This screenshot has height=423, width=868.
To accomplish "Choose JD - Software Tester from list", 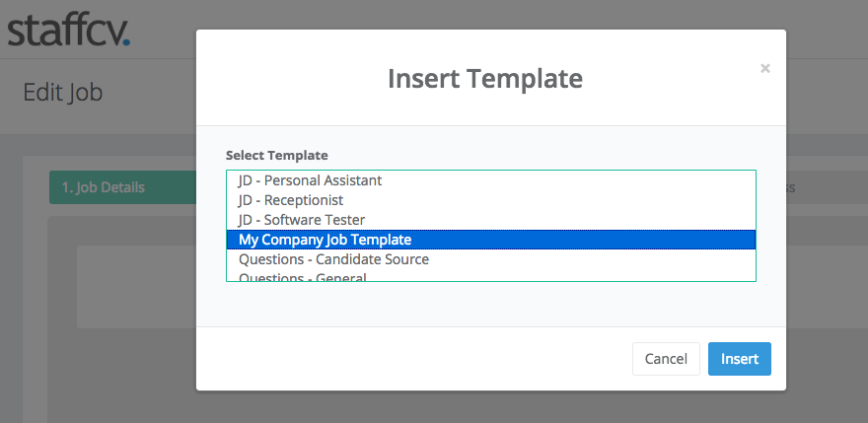I will click(x=491, y=220).
